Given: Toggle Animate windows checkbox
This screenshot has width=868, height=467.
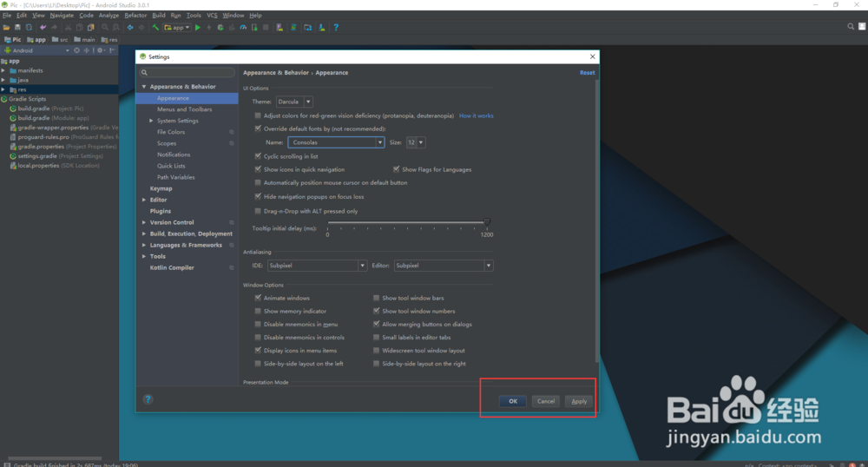Looking at the screenshot, I should pos(258,298).
